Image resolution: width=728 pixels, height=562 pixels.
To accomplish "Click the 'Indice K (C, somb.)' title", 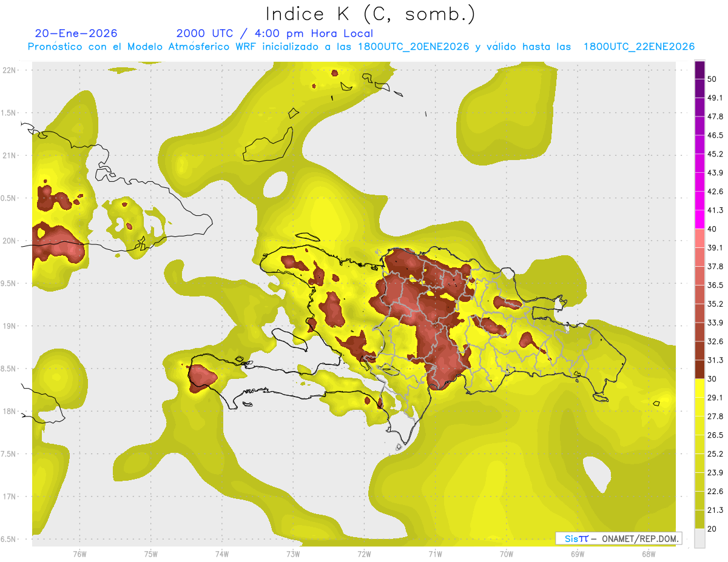I will (x=370, y=13).
